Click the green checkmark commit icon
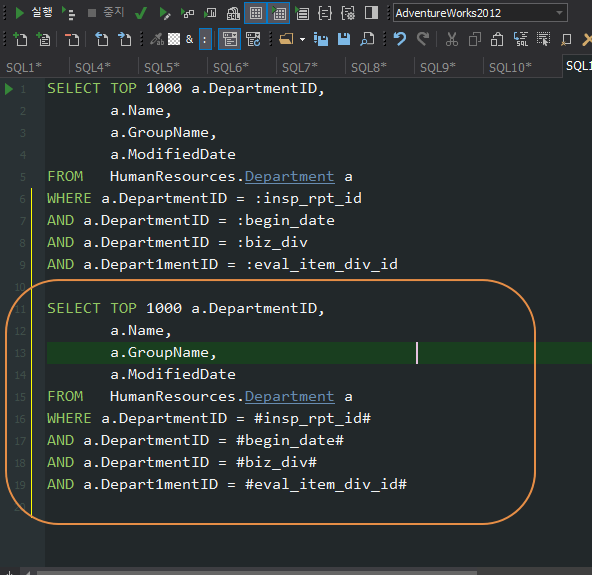The image size is (592, 575). (x=141, y=14)
